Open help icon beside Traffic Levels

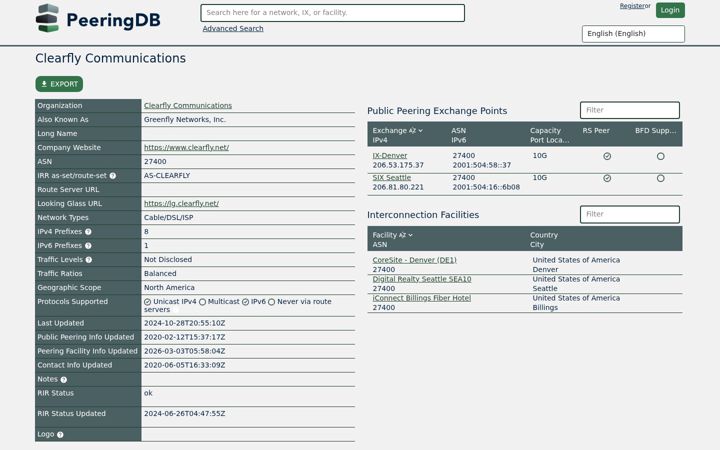(89, 260)
